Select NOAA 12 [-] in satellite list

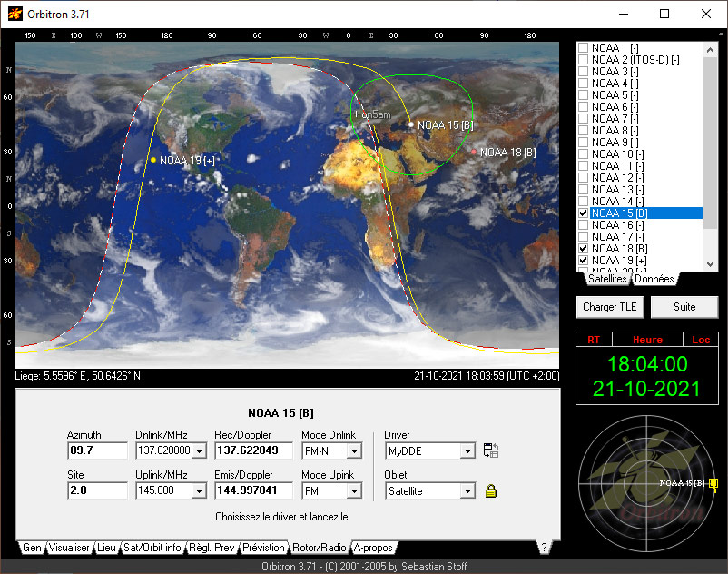[x=618, y=178]
